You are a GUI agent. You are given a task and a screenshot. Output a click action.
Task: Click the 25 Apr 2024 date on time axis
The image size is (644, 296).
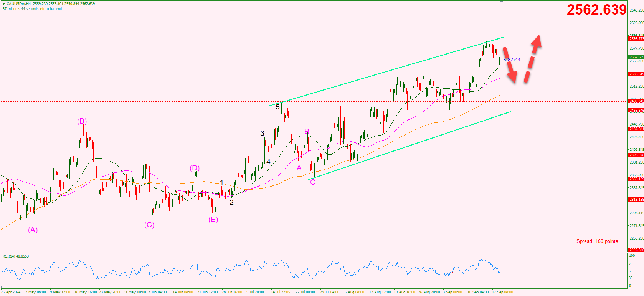[x=11, y=292]
